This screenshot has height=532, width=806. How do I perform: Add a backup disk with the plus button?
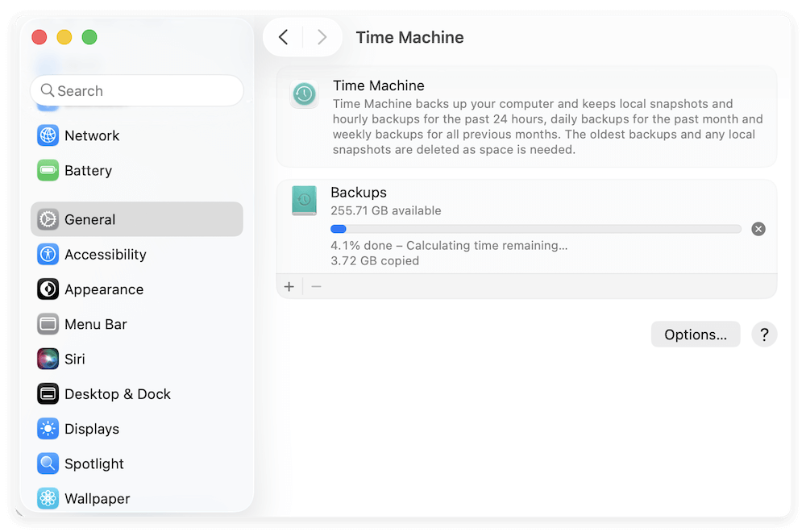pos(289,285)
